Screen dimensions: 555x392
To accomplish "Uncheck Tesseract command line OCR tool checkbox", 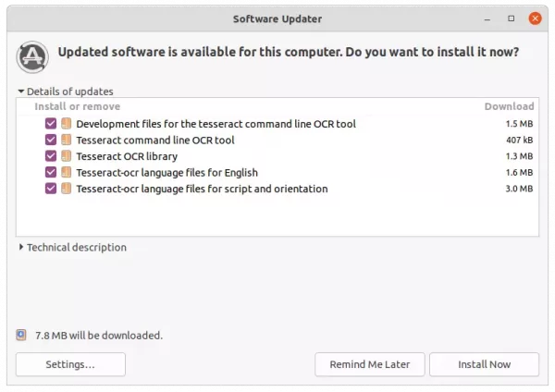I will 51,140.
